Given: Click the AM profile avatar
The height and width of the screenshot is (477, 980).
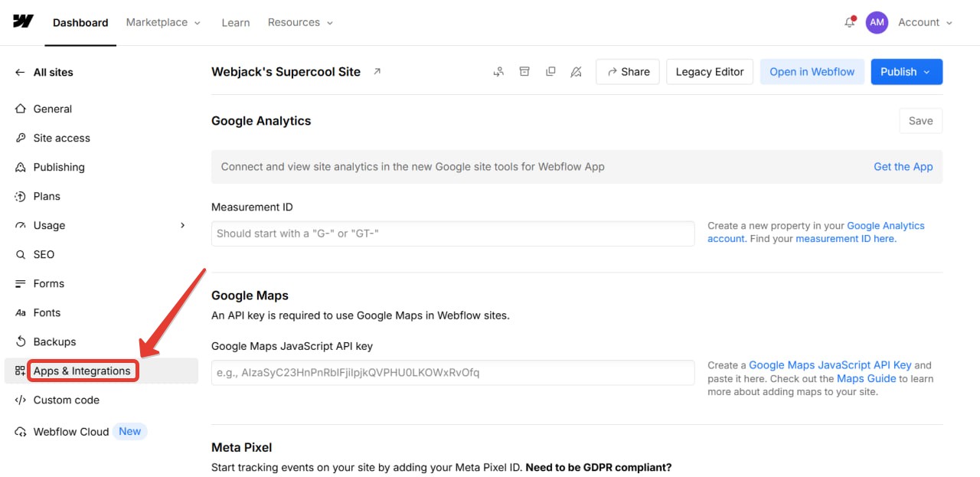Looking at the screenshot, I should click(877, 22).
